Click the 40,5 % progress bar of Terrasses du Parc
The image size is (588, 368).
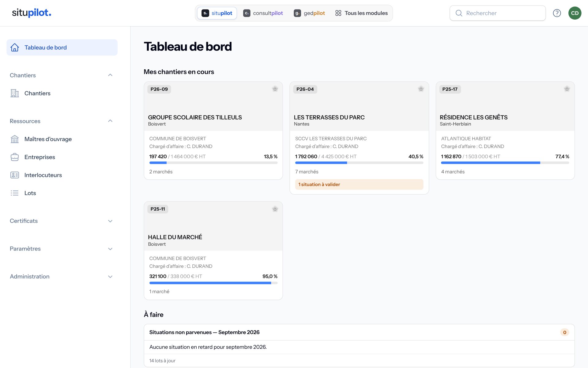(359, 163)
